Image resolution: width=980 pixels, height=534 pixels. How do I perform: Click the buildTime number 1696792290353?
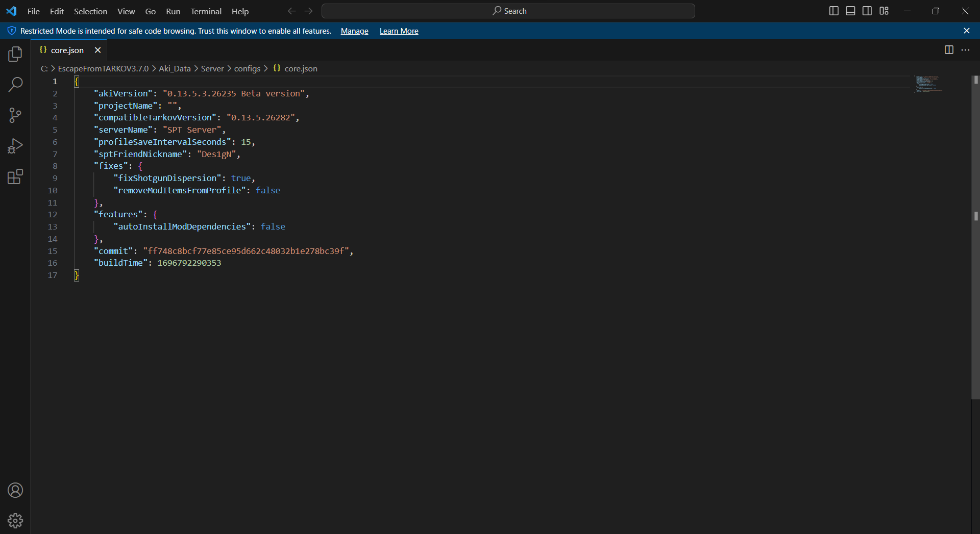coord(189,263)
